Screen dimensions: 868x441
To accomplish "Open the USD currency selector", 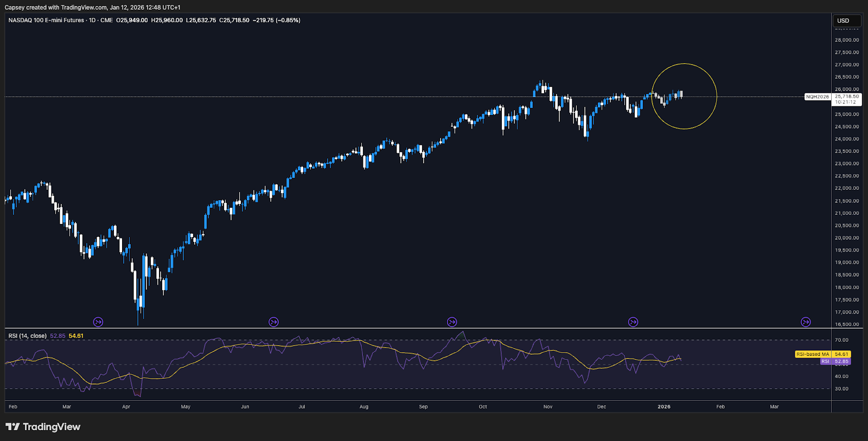I will [847, 21].
